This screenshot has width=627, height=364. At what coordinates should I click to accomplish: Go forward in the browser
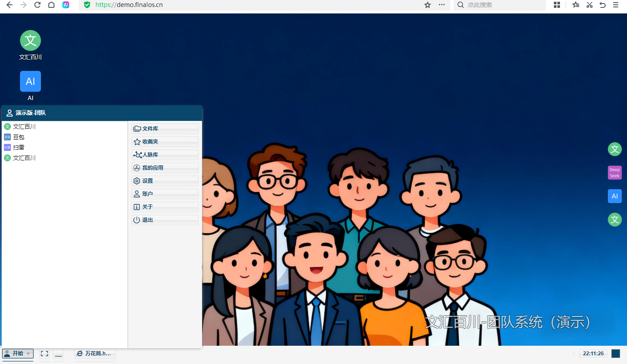click(x=24, y=5)
